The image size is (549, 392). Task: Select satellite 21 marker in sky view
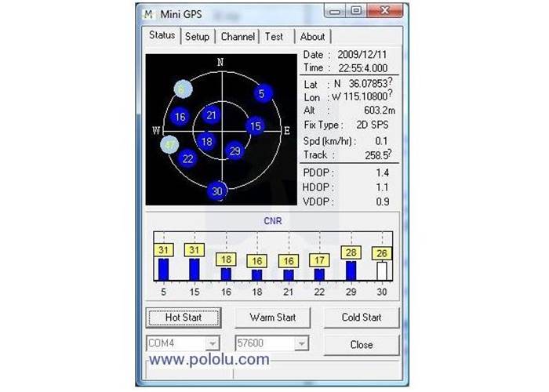click(211, 115)
